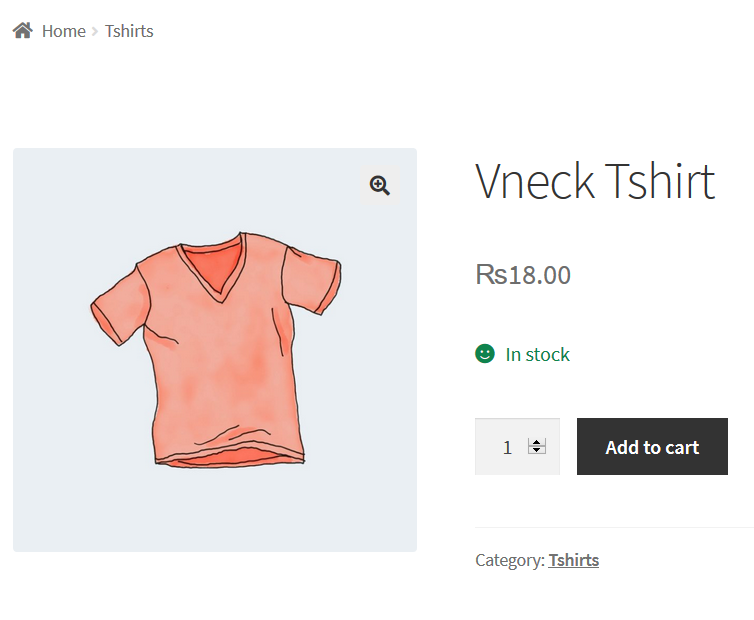The image size is (754, 620).
Task: Decrease quantity with the down arrow
Action: tap(537, 450)
